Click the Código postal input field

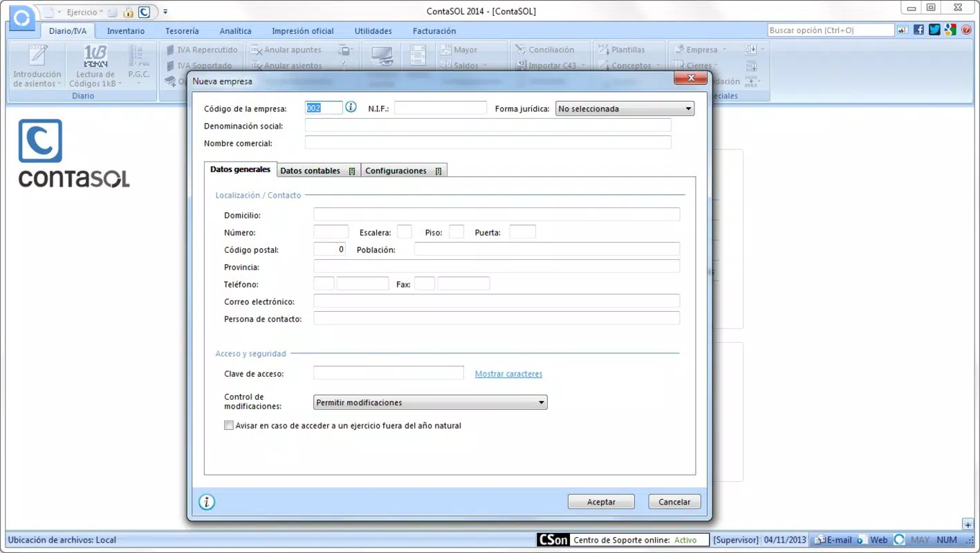tap(329, 249)
